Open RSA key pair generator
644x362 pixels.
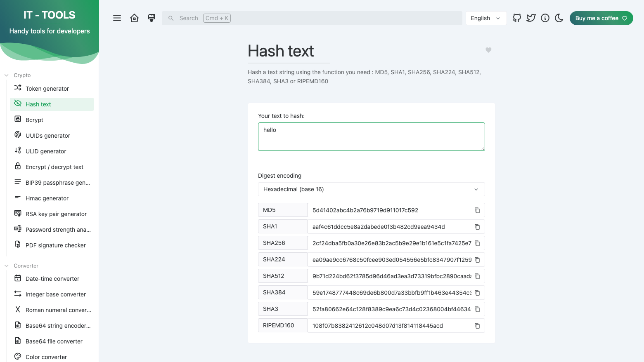coord(52,214)
